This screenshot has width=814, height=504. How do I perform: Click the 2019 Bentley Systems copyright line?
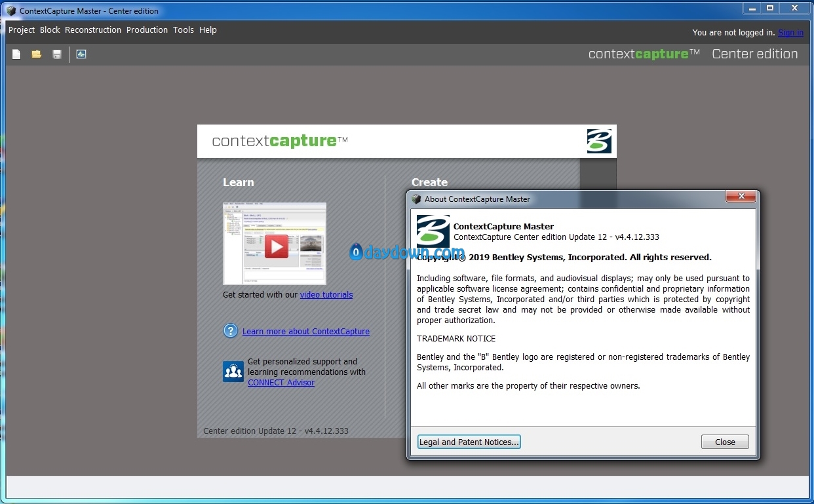(x=564, y=258)
